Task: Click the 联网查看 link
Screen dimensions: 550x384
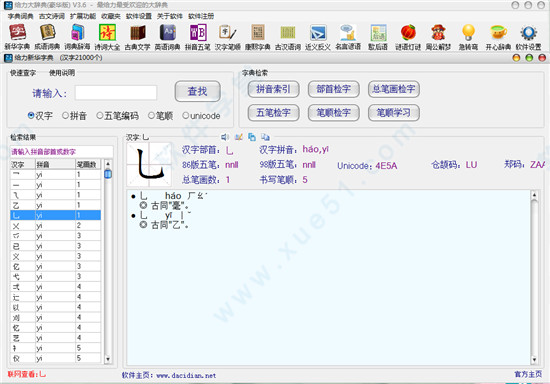Action: tap(27, 374)
